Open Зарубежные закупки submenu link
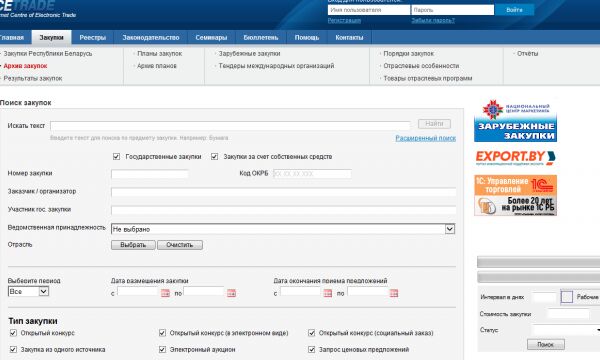Viewport: 600px width, 360px height. 249,54
